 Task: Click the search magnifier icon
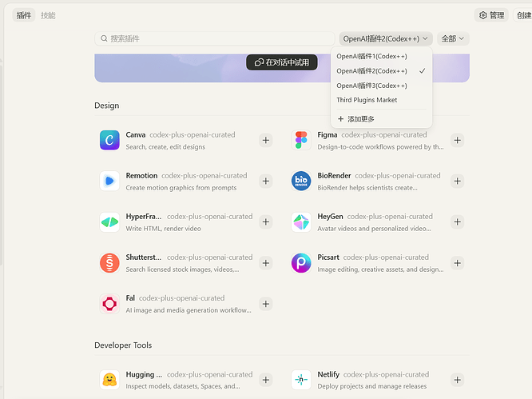point(104,38)
